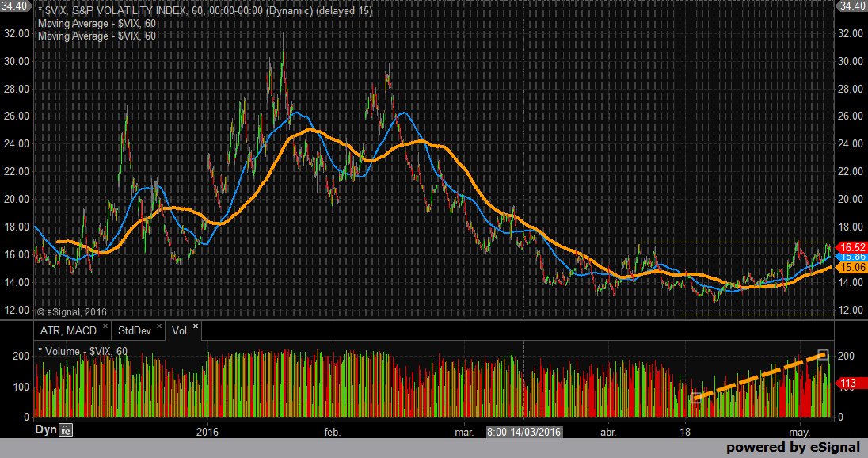Click the may. label on time axis

tap(799, 432)
